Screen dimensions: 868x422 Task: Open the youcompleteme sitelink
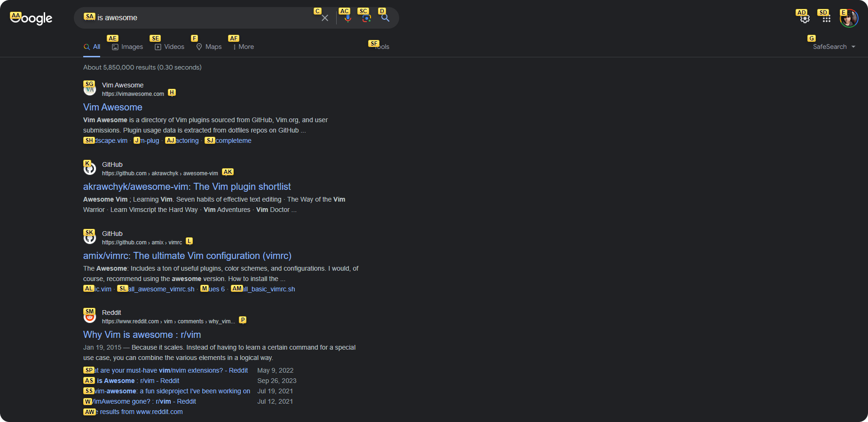coord(228,141)
